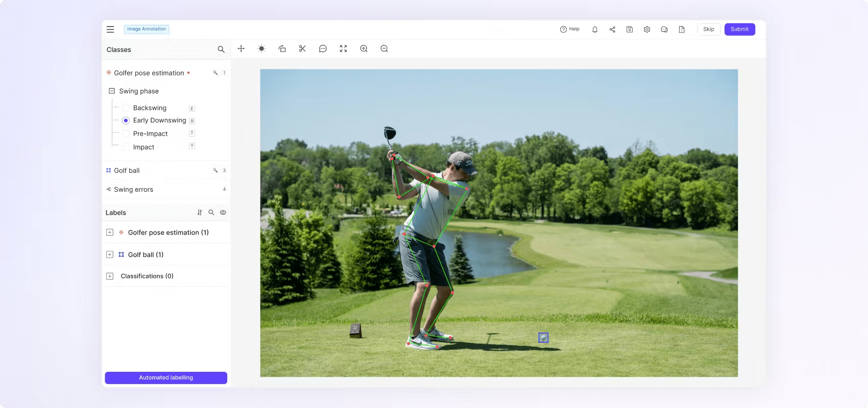Click the E shortcut badge beside Backswing
868x408 pixels.
pyautogui.click(x=192, y=109)
